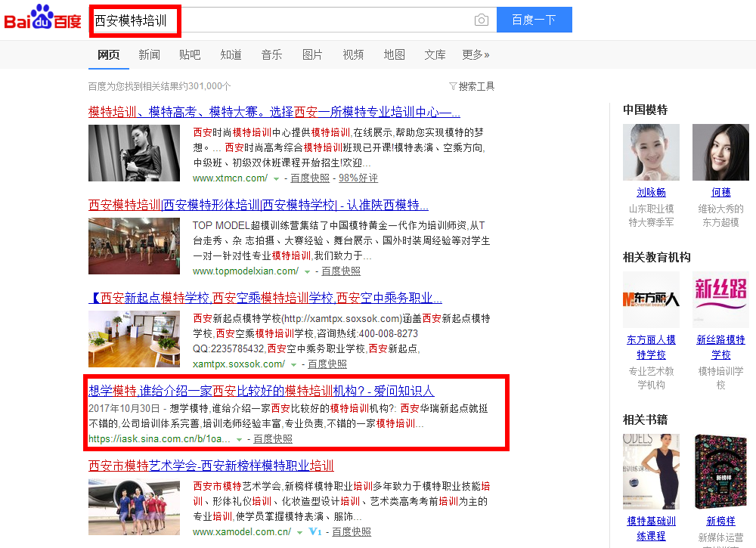Open result 西安新起点模特学校
The width and height of the screenshot is (756, 548).
(265, 299)
